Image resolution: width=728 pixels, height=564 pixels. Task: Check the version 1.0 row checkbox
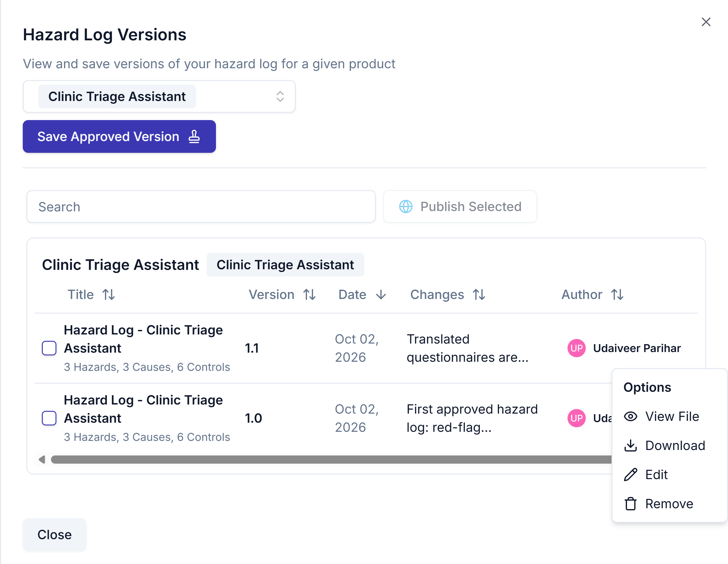pyautogui.click(x=49, y=418)
